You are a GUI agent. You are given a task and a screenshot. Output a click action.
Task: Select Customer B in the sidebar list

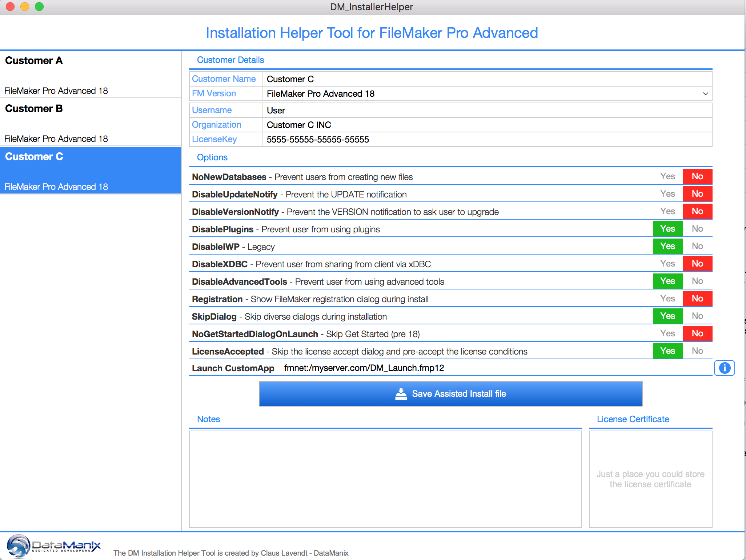point(91,122)
